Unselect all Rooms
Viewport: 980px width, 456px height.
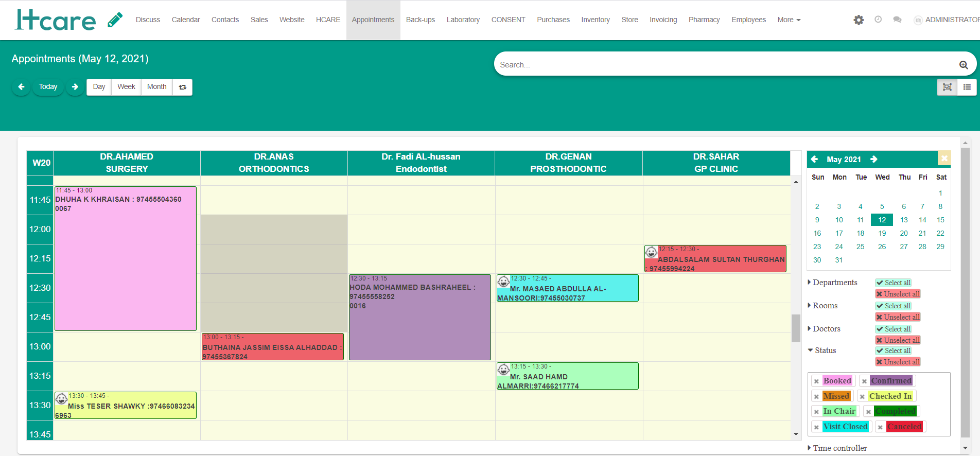point(898,317)
